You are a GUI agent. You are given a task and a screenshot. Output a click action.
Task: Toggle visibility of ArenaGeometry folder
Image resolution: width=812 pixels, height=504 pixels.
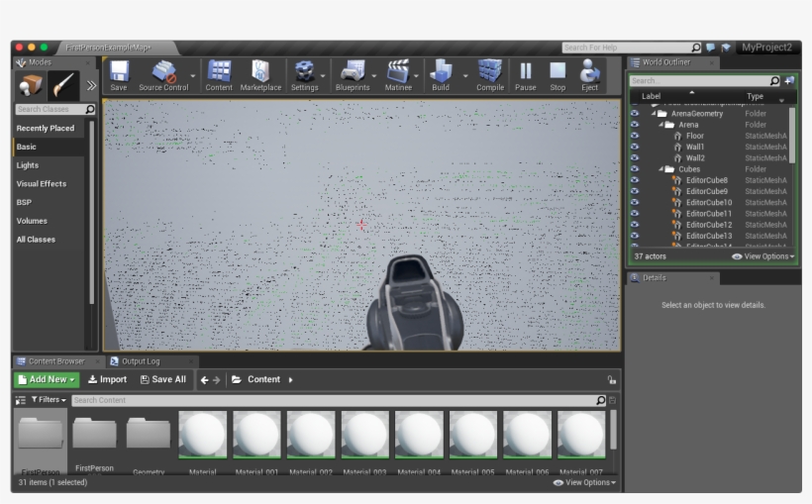click(635, 114)
